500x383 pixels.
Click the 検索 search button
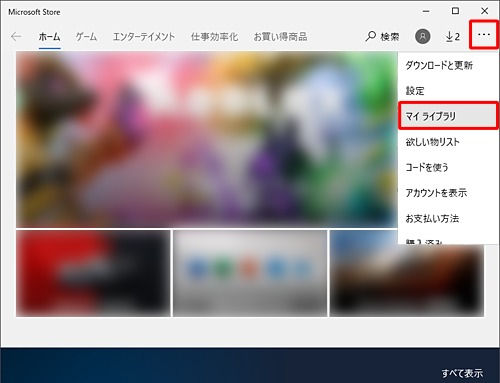382,36
